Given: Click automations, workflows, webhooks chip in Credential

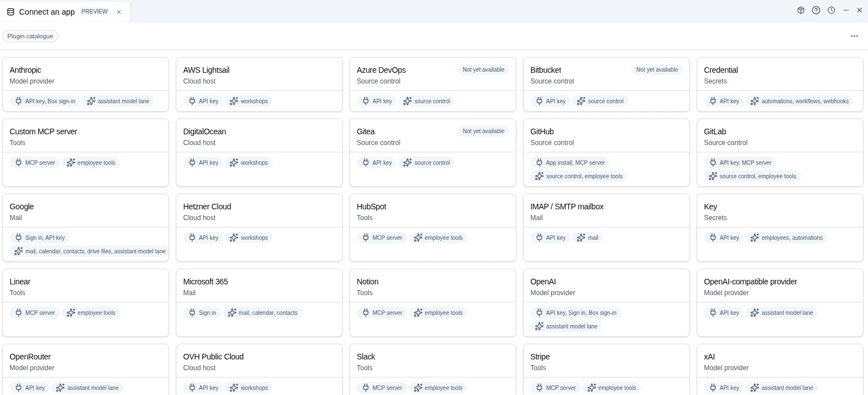Looking at the screenshot, I should (800, 101).
